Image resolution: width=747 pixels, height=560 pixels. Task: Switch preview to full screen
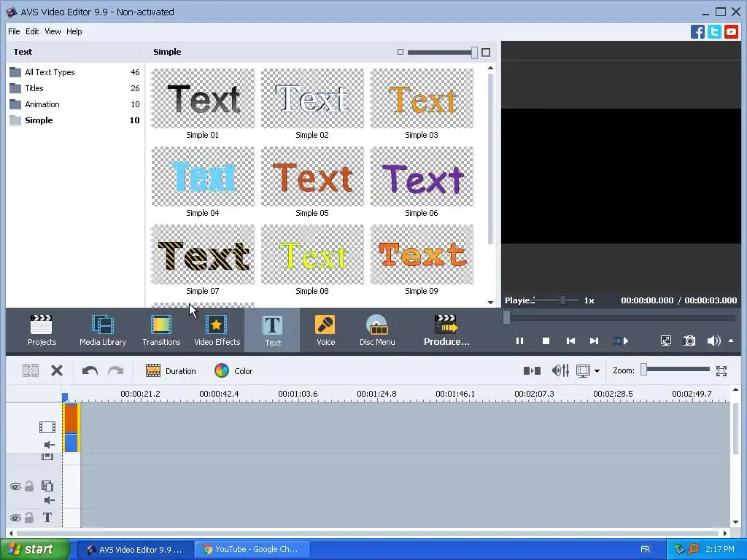click(665, 341)
